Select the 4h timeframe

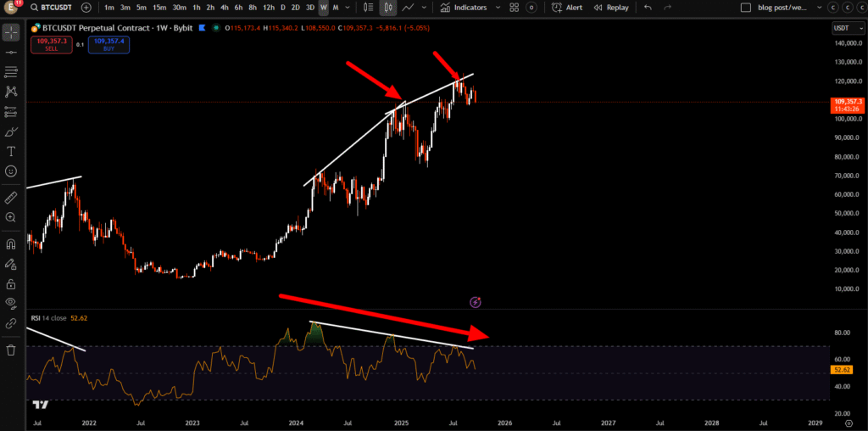tap(224, 8)
